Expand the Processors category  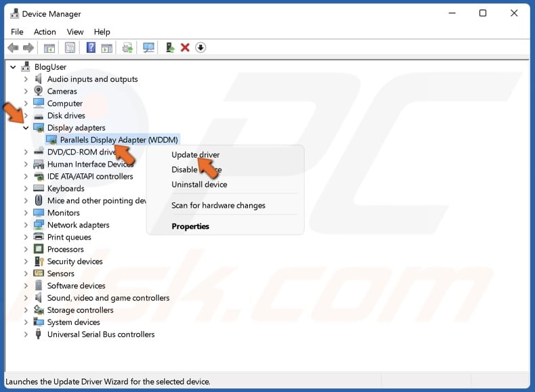[x=26, y=249]
